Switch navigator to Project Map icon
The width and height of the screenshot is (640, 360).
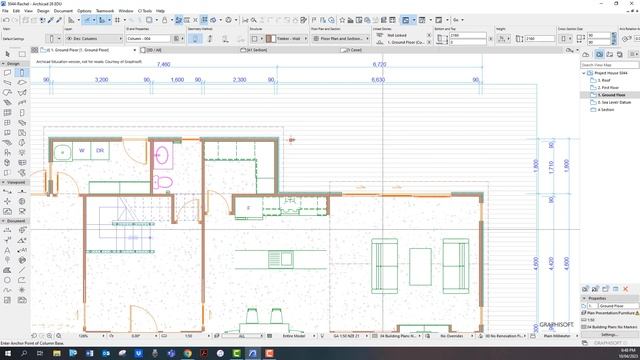pos(586,54)
